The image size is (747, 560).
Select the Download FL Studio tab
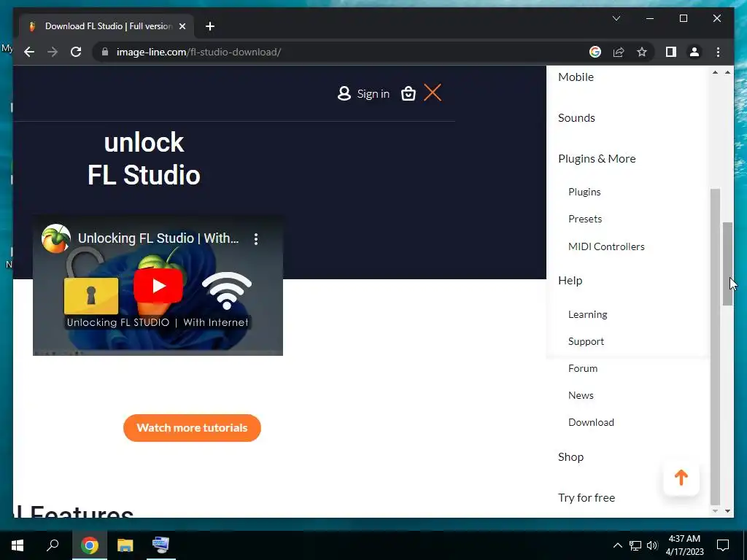pos(107,26)
